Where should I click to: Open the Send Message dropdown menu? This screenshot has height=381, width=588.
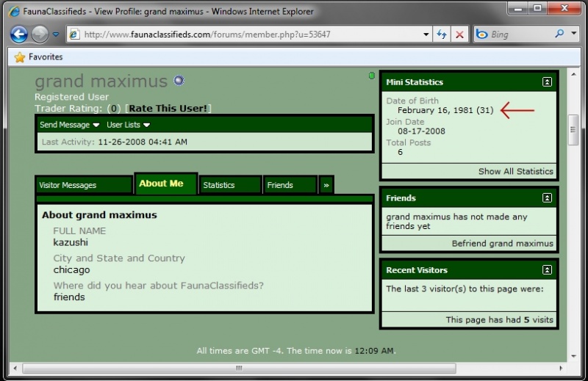[x=69, y=125]
